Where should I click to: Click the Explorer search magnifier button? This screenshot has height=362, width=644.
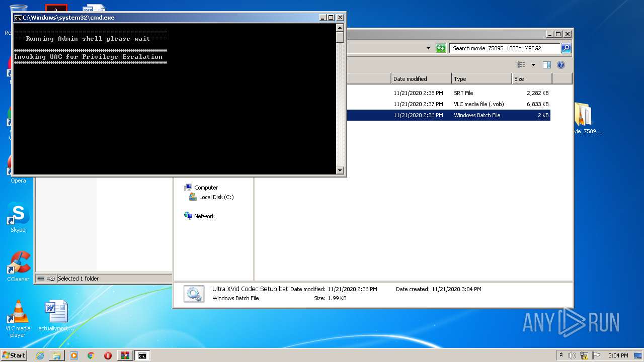(x=566, y=48)
